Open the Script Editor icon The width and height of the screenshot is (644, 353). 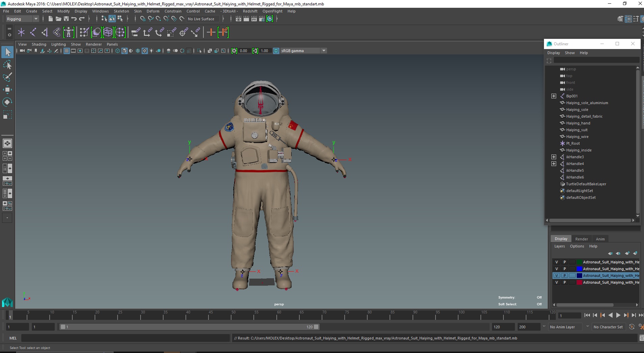tap(642, 338)
